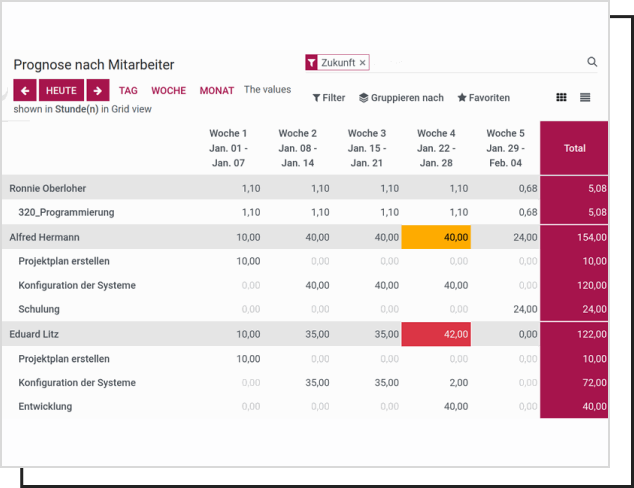Screen dimensions: 634x488
Task: Open the Gruppieren nach dropdown
Action: click(401, 98)
